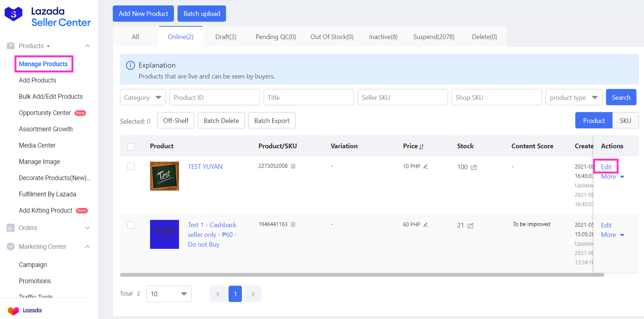Edit stock 21 with the edit icon
644x319 pixels.
(470, 225)
